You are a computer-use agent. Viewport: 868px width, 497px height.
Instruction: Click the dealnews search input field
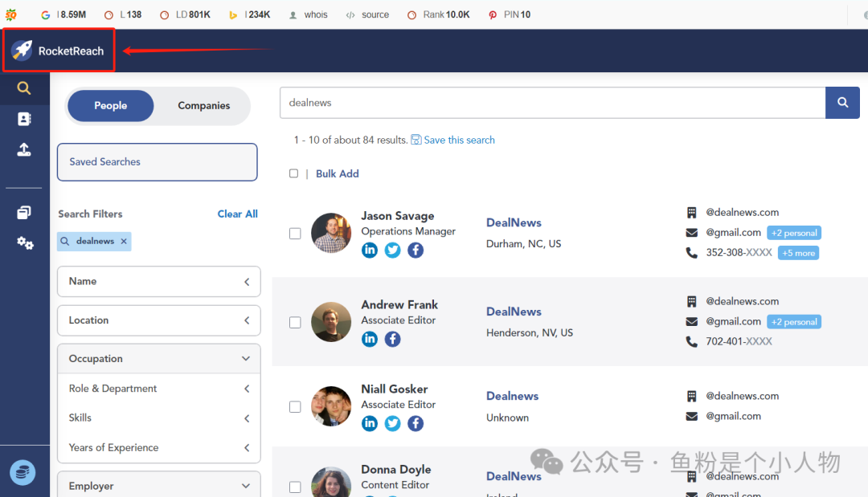(x=552, y=103)
